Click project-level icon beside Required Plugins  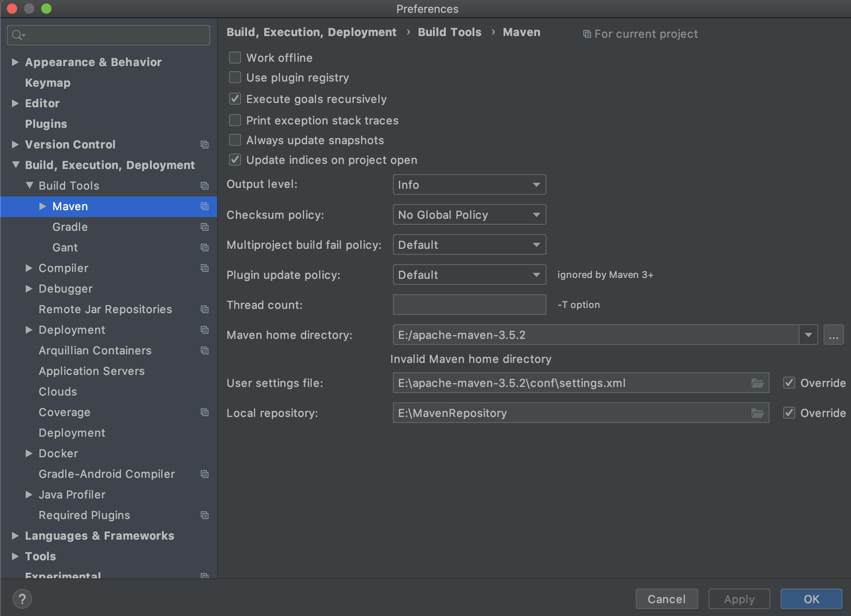pyautogui.click(x=205, y=515)
